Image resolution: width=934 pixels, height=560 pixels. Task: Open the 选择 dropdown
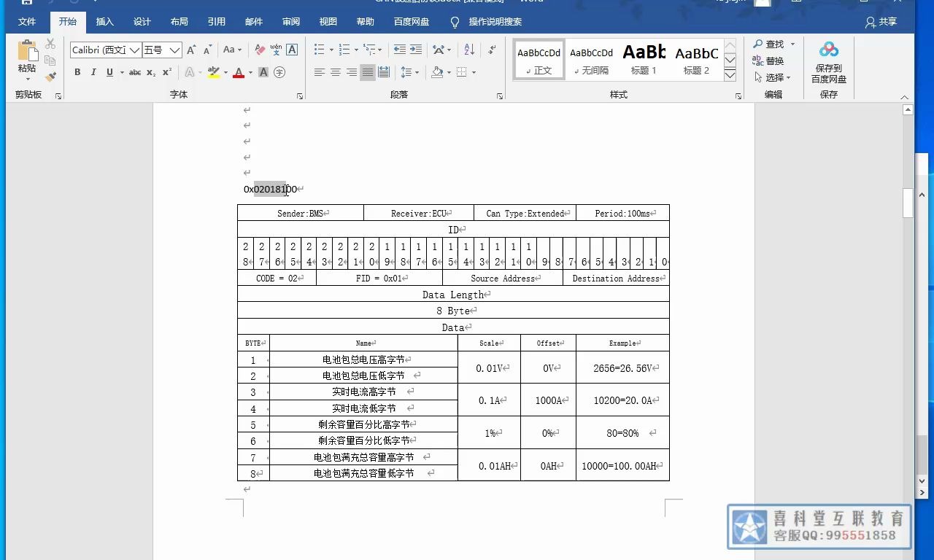coord(773,77)
